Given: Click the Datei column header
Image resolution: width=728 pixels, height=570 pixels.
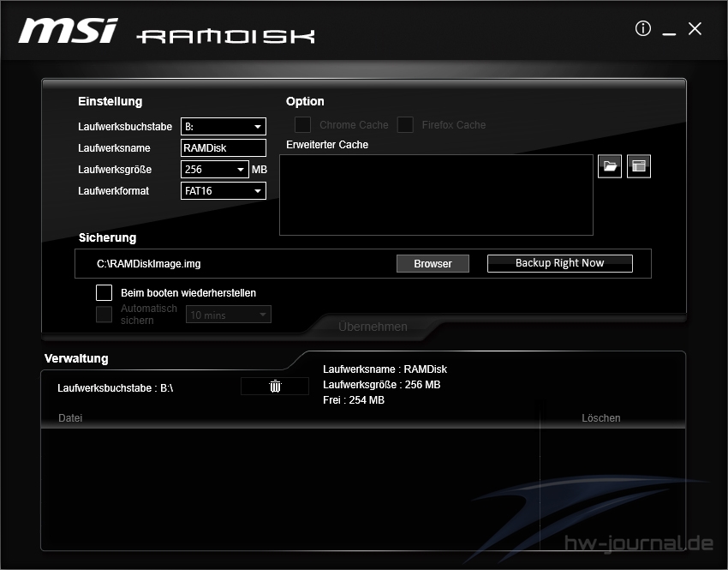Looking at the screenshot, I should pyautogui.click(x=70, y=418).
